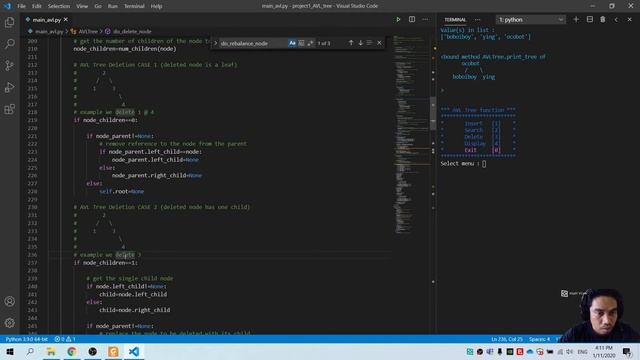Split the terminal panel
The height and width of the screenshot is (360, 640).
click(589, 20)
